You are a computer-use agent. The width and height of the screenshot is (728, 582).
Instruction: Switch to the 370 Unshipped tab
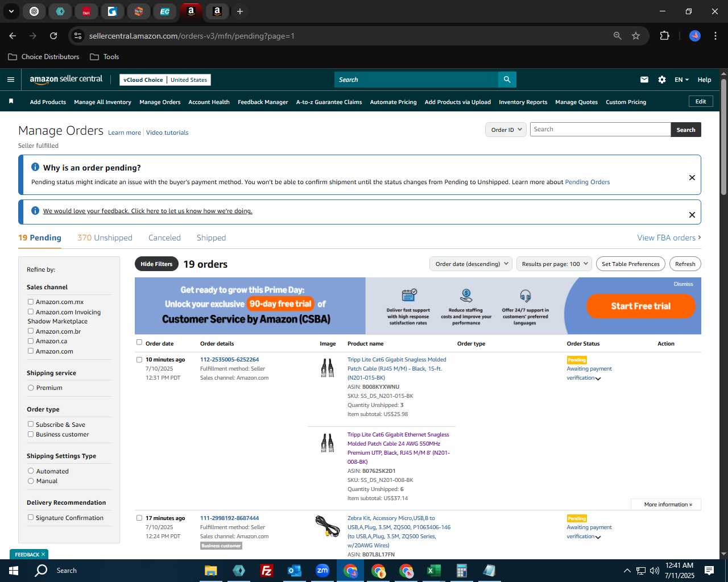pyautogui.click(x=105, y=238)
